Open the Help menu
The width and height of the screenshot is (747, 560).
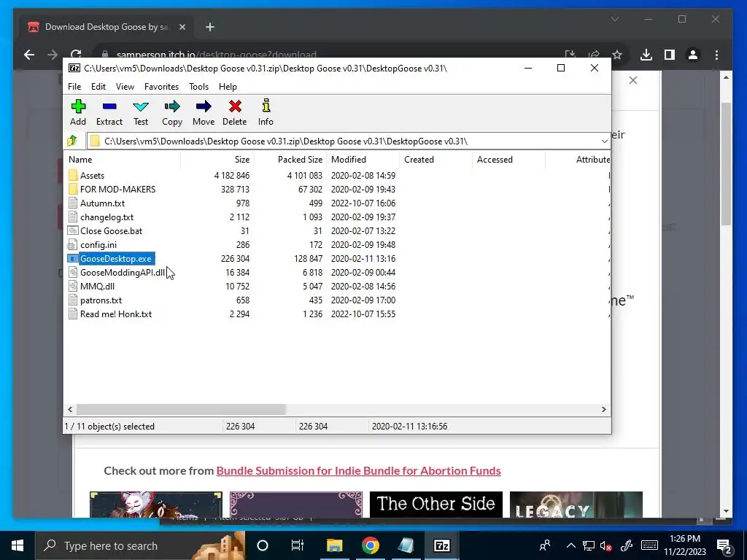point(228,87)
